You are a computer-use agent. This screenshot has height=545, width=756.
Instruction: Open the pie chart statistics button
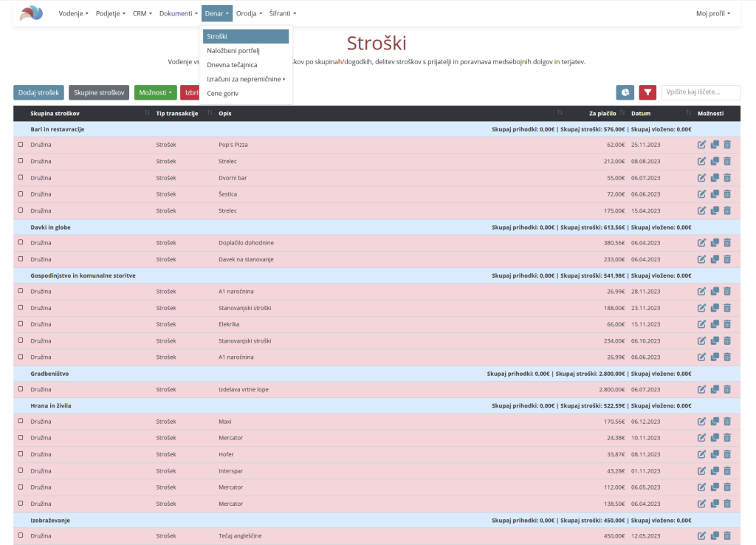click(x=625, y=92)
